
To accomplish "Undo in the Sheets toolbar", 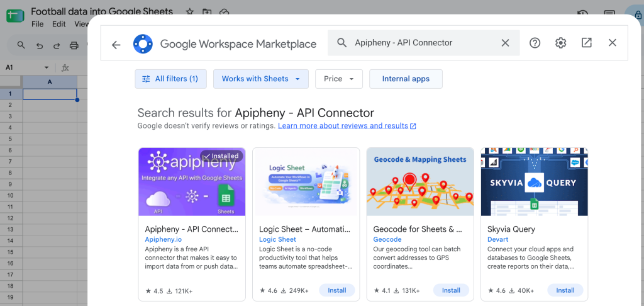I will coord(40,46).
